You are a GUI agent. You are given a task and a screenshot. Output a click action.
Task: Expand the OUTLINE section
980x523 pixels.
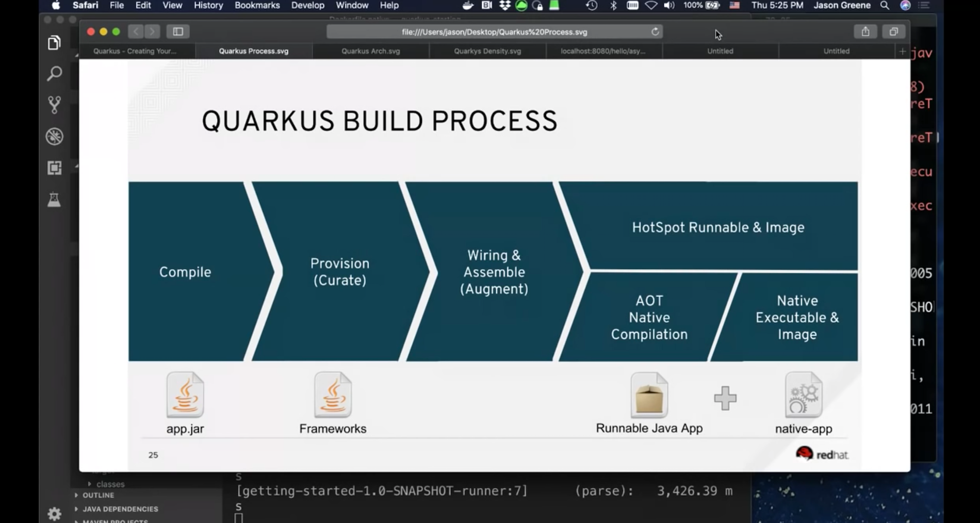(x=98, y=495)
